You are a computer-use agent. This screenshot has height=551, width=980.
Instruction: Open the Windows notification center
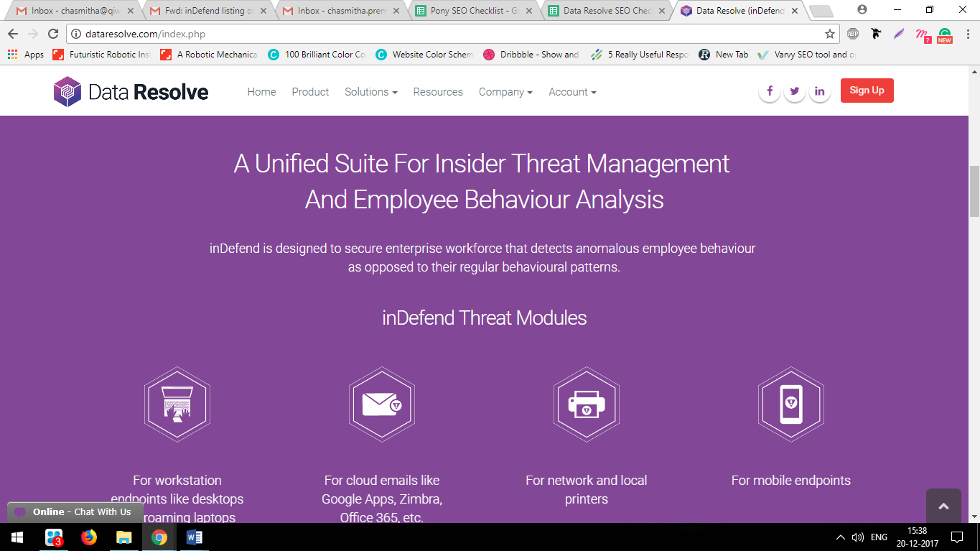point(956,537)
